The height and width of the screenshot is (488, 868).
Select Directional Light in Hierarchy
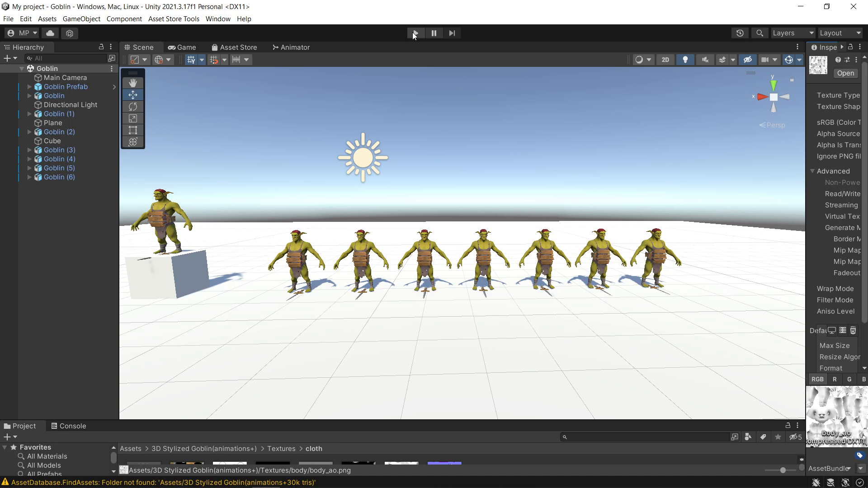pyautogui.click(x=70, y=105)
